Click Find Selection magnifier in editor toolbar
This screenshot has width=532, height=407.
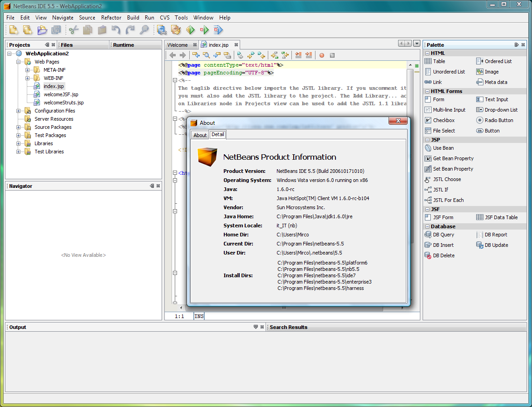pos(206,55)
